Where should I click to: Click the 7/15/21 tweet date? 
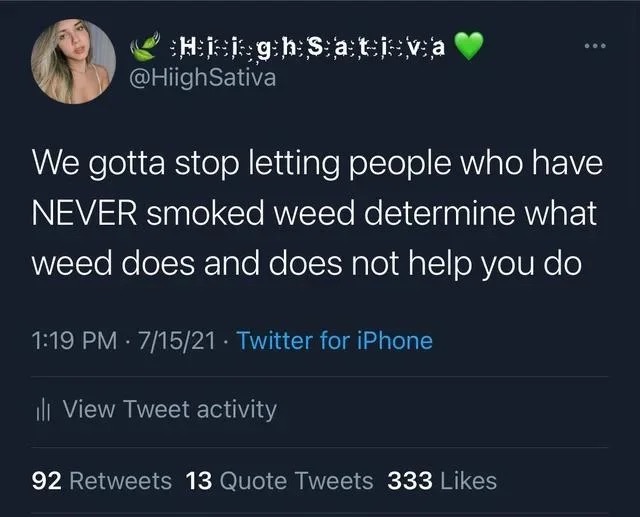(176, 341)
